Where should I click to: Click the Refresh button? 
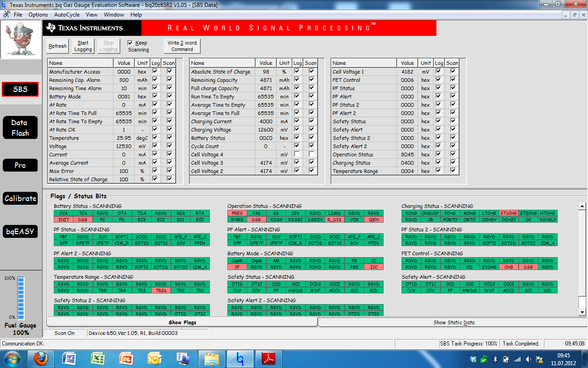point(57,46)
